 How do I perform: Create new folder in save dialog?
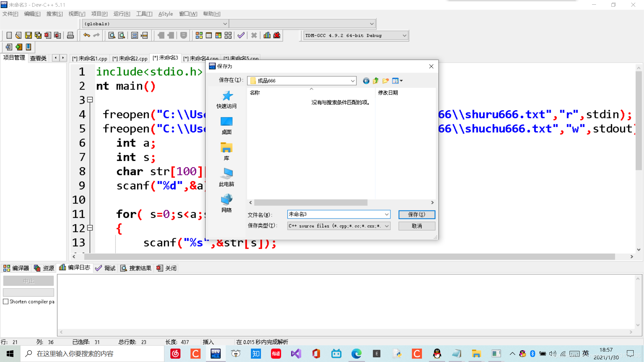coord(385,81)
